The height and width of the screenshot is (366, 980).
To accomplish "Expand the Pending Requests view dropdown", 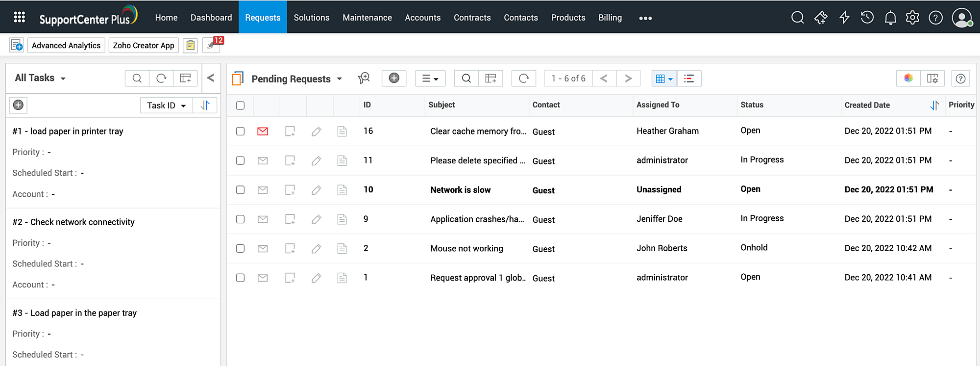I will point(339,79).
